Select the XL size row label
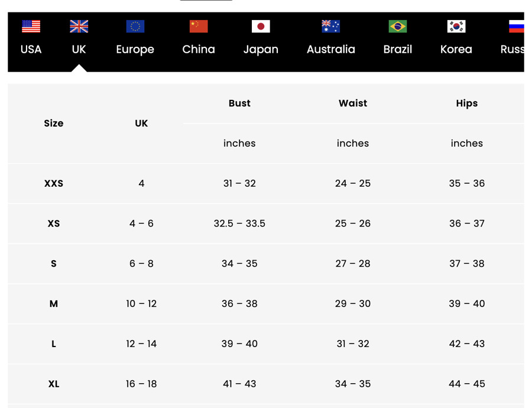 coord(54,384)
